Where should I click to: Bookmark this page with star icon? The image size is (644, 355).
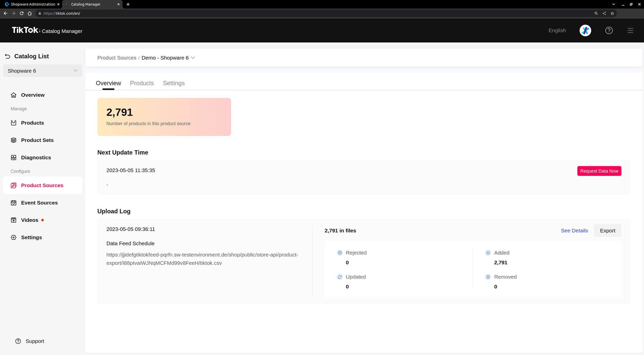(x=612, y=13)
